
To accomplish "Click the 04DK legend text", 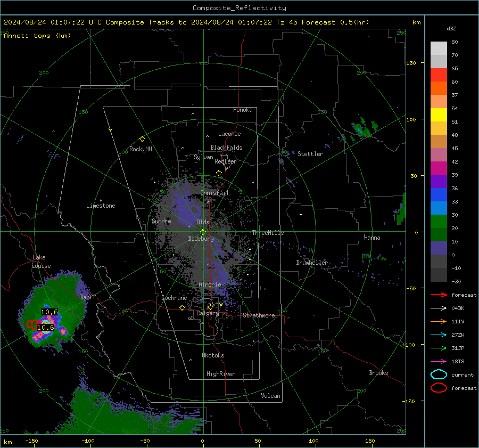I will tap(458, 308).
